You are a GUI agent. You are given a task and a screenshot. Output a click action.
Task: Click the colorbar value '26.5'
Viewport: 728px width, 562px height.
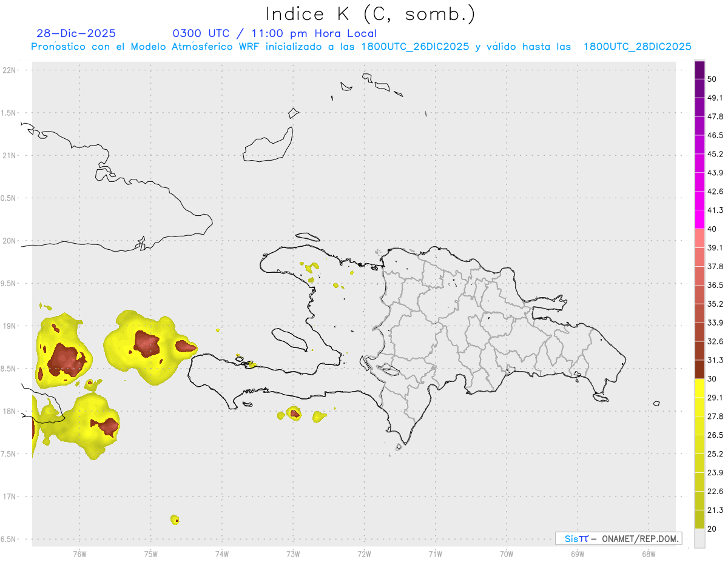point(715,435)
